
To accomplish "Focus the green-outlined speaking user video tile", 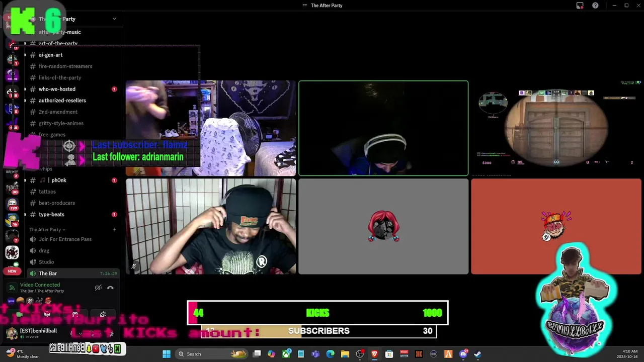I will 383,128.
